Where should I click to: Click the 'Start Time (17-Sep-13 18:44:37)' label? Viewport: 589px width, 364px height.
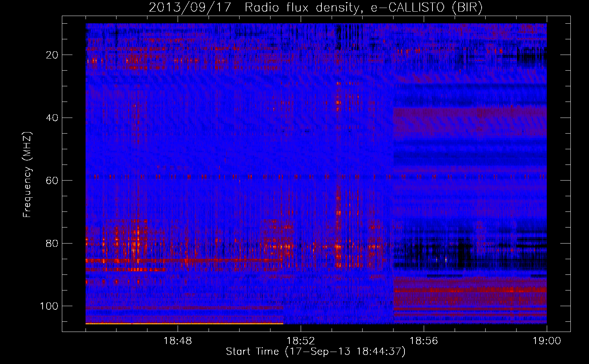point(316,352)
